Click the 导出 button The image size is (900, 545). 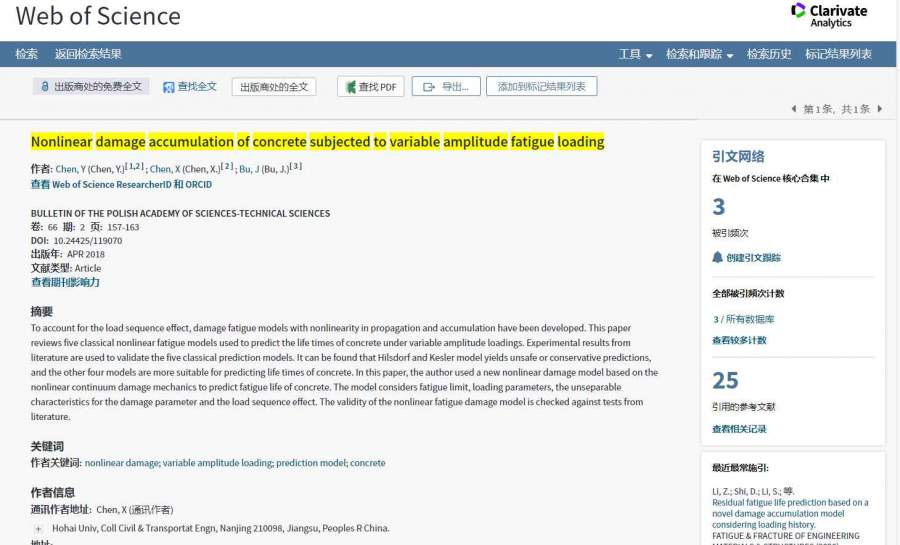pos(446,87)
